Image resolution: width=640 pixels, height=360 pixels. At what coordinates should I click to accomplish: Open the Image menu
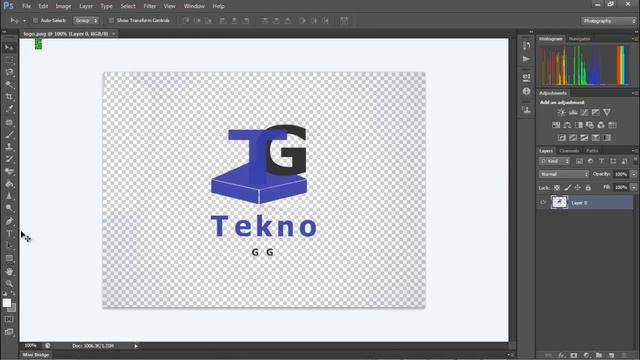pos(63,6)
